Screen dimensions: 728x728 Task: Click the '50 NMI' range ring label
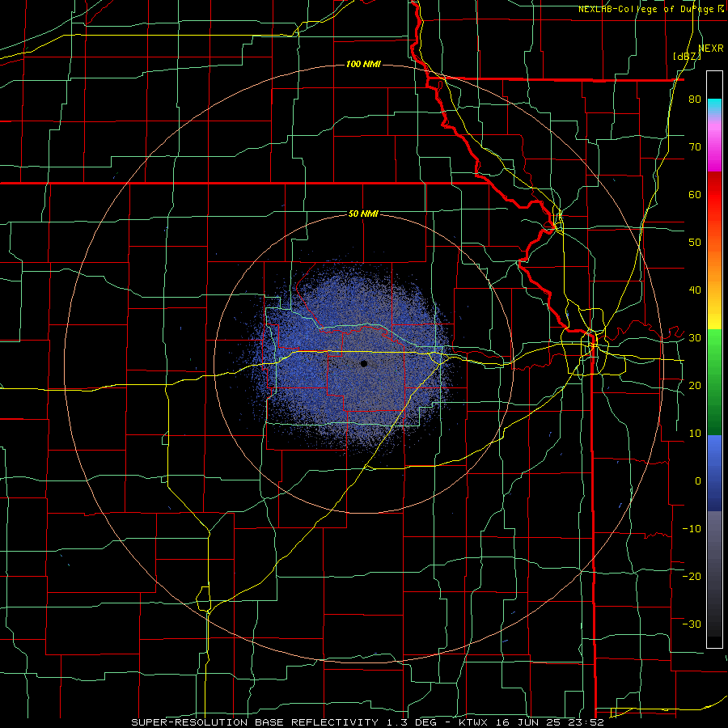363,214
